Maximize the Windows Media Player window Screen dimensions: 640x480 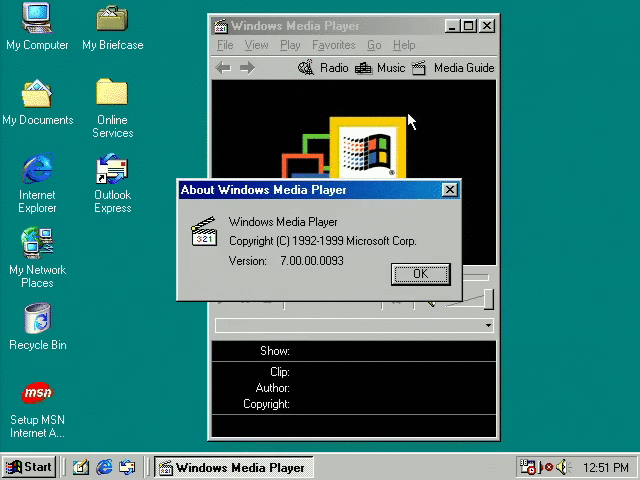pos(468,26)
